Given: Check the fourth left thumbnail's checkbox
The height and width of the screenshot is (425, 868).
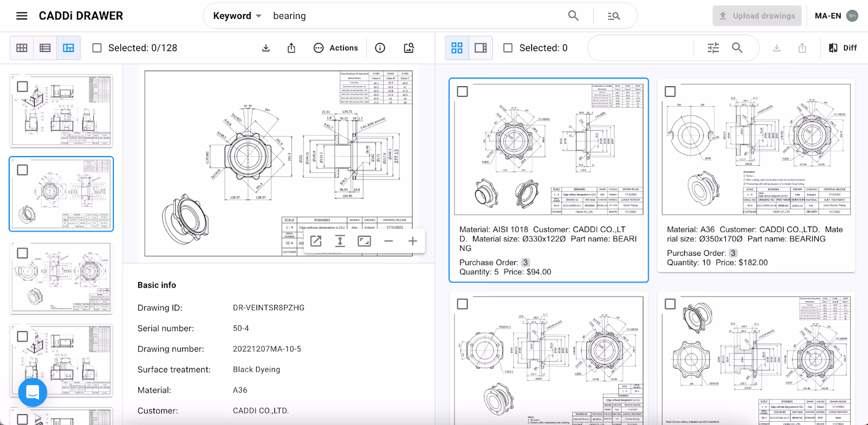Looking at the screenshot, I should [22, 336].
